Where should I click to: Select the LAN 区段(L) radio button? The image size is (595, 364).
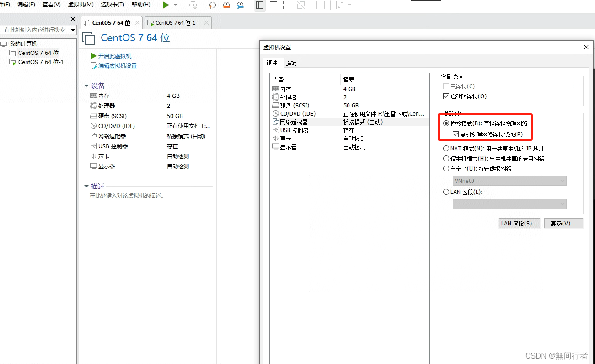[x=446, y=192]
